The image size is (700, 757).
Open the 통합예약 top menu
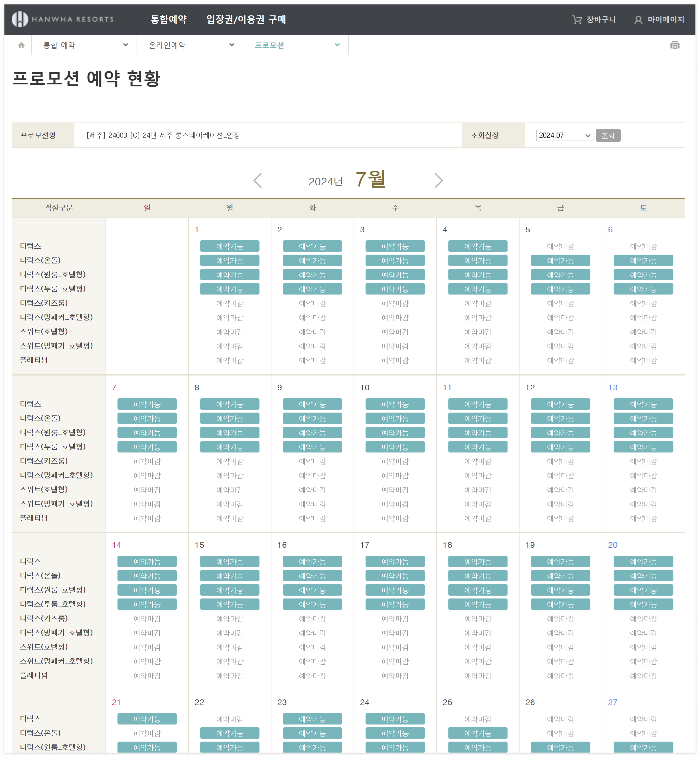click(x=169, y=20)
